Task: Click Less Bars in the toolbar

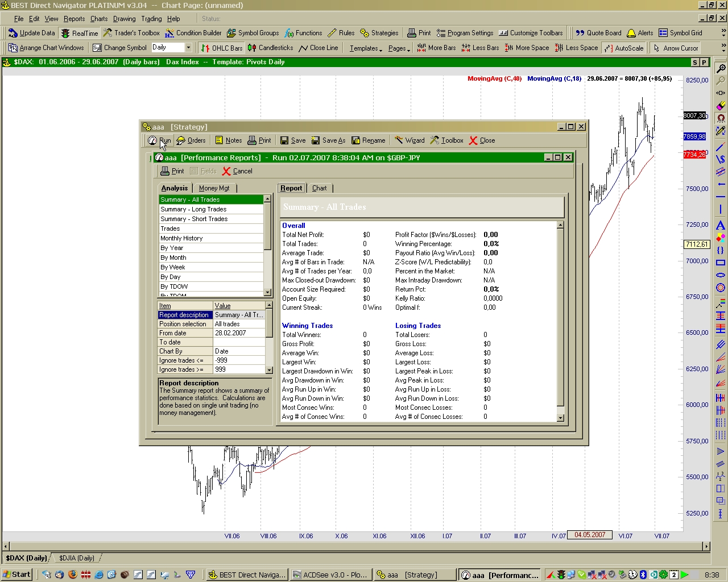Action: [481, 48]
